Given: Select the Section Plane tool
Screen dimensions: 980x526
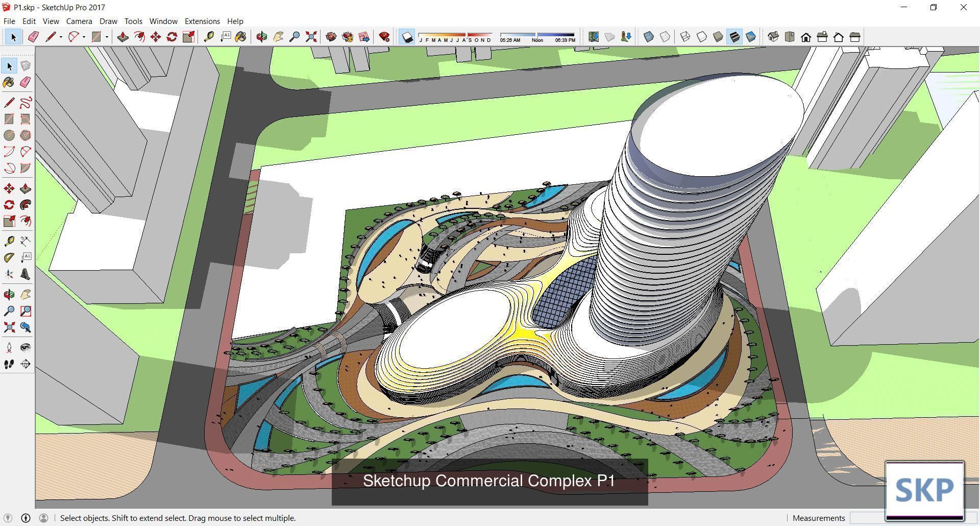Looking at the screenshot, I should [26, 364].
